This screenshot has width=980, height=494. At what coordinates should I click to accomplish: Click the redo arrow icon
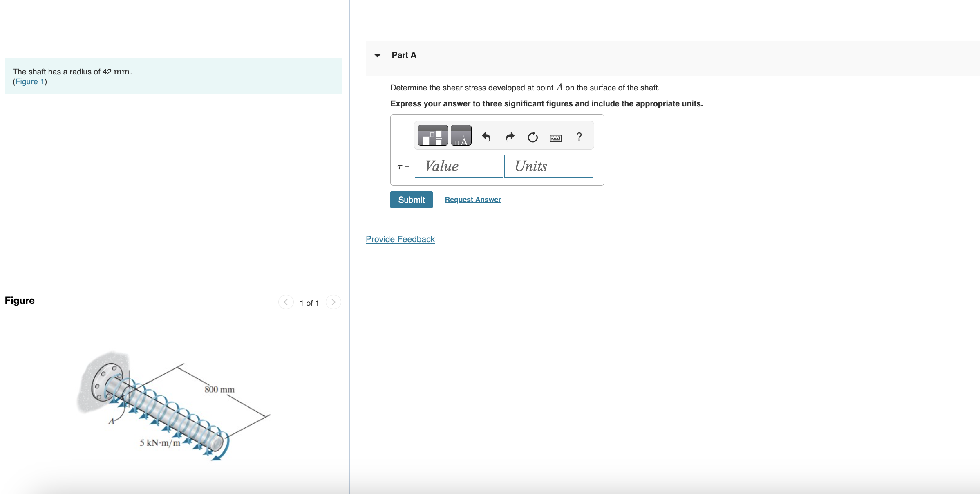tap(510, 137)
